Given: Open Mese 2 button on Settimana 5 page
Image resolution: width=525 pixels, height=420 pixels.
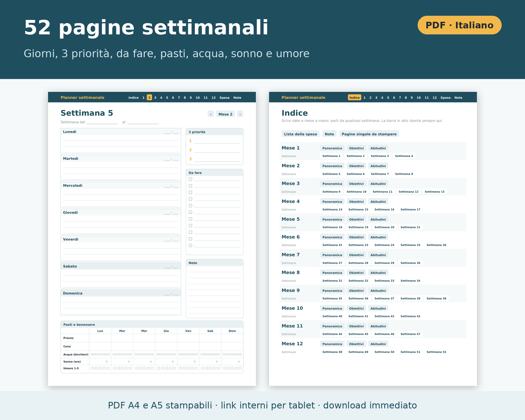Looking at the screenshot, I should (225, 114).
